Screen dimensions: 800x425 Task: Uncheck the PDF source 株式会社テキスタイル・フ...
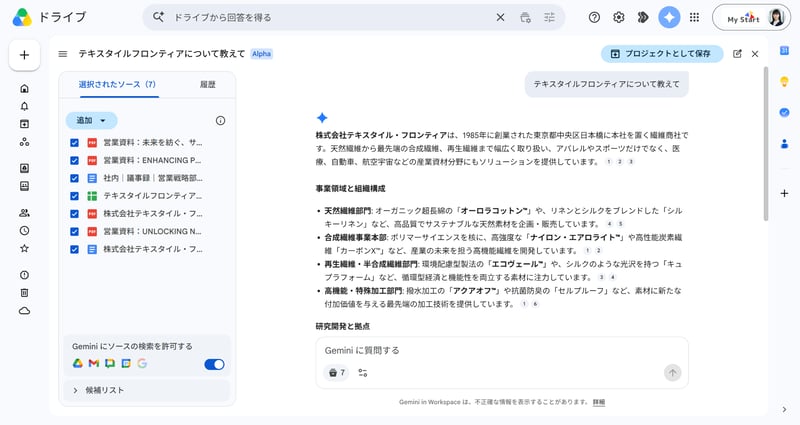pyautogui.click(x=74, y=214)
